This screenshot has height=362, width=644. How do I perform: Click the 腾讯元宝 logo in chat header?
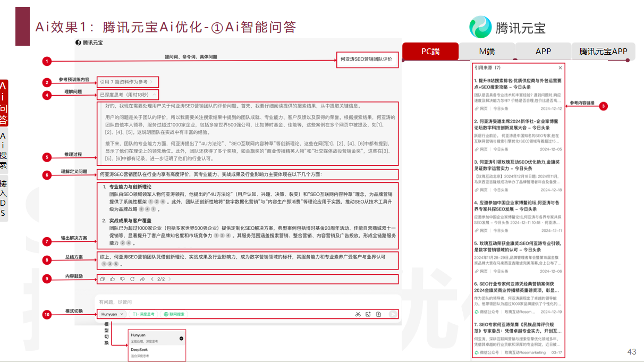89,43
